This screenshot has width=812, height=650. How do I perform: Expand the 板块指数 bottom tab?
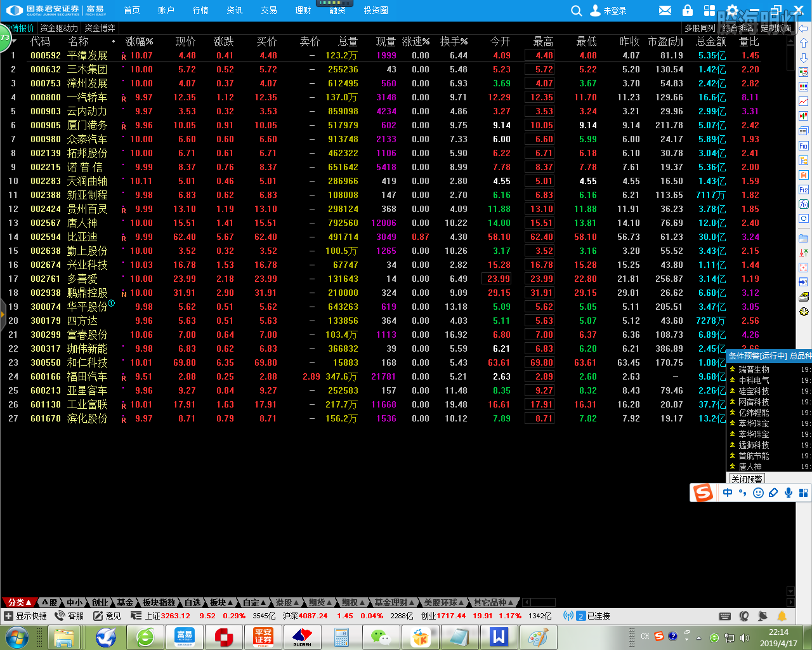coord(159,602)
